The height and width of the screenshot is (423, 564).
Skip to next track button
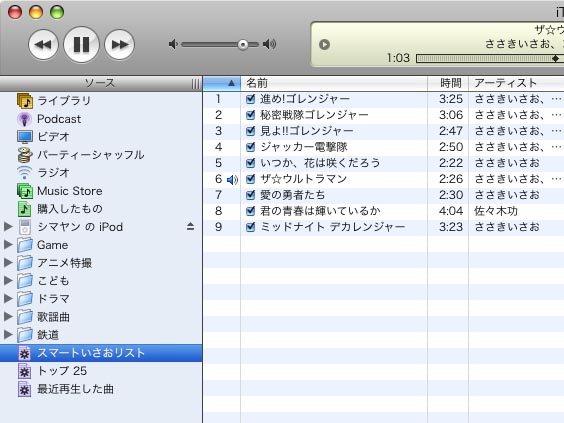tap(119, 45)
